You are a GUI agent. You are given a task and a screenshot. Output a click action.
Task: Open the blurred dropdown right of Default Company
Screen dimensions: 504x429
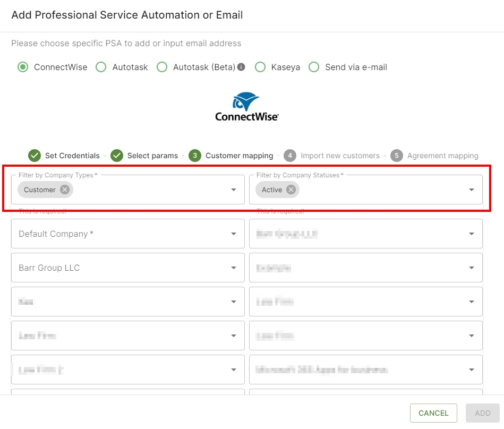pos(366,234)
